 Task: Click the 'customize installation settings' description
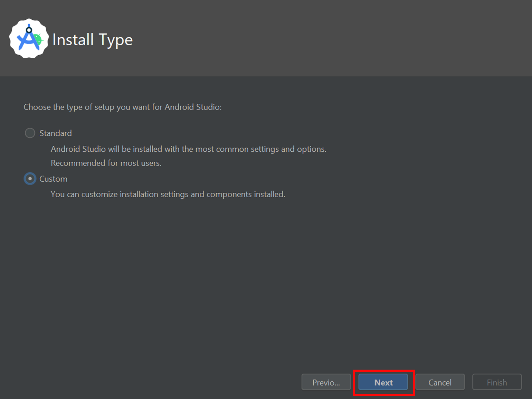pos(168,194)
